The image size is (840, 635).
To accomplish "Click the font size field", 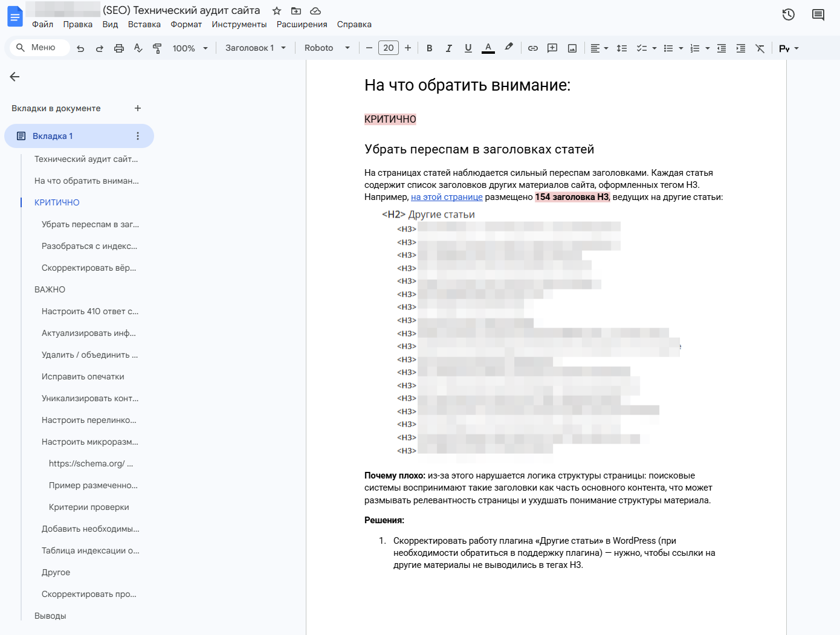I will pos(388,48).
